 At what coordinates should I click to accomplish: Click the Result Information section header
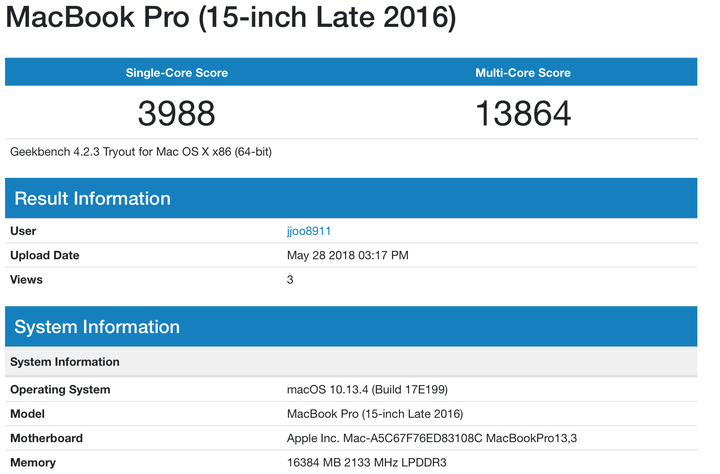pyautogui.click(x=351, y=198)
